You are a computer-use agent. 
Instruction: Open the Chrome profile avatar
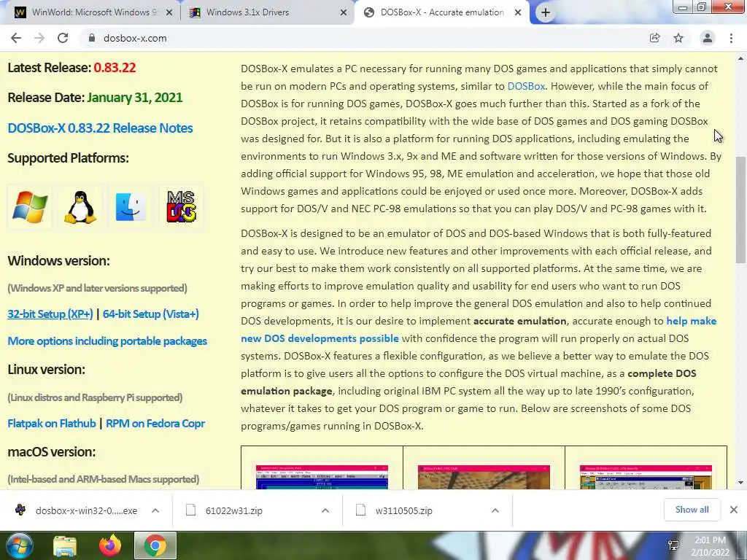tap(708, 38)
